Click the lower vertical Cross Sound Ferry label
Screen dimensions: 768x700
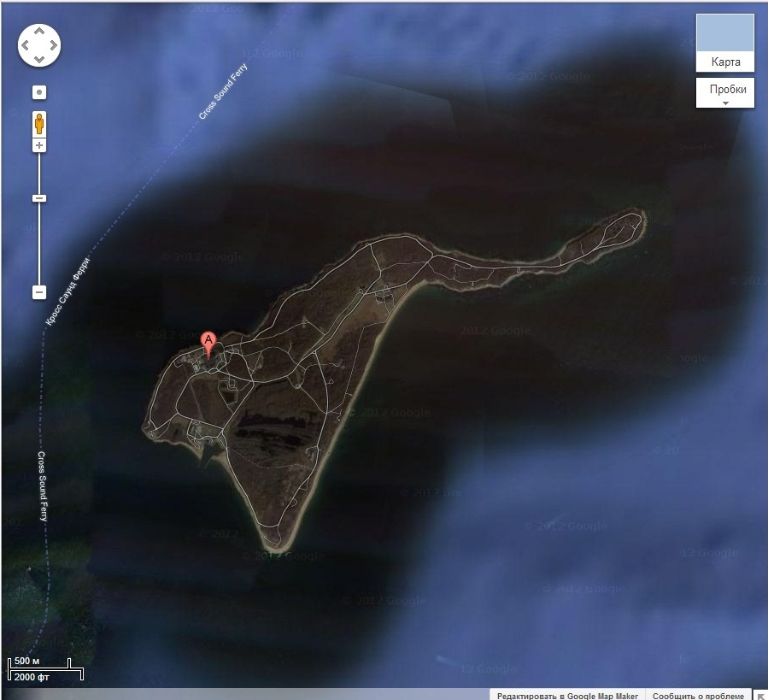point(43,486)
